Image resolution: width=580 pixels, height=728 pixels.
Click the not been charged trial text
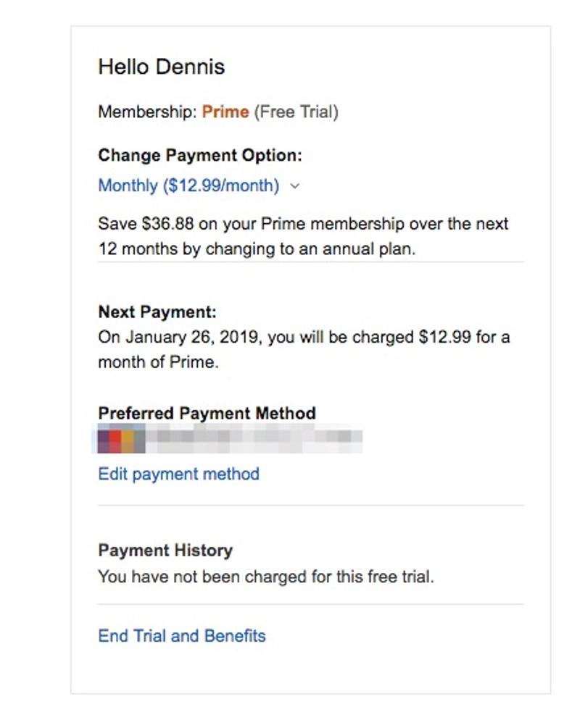point(265,577)
